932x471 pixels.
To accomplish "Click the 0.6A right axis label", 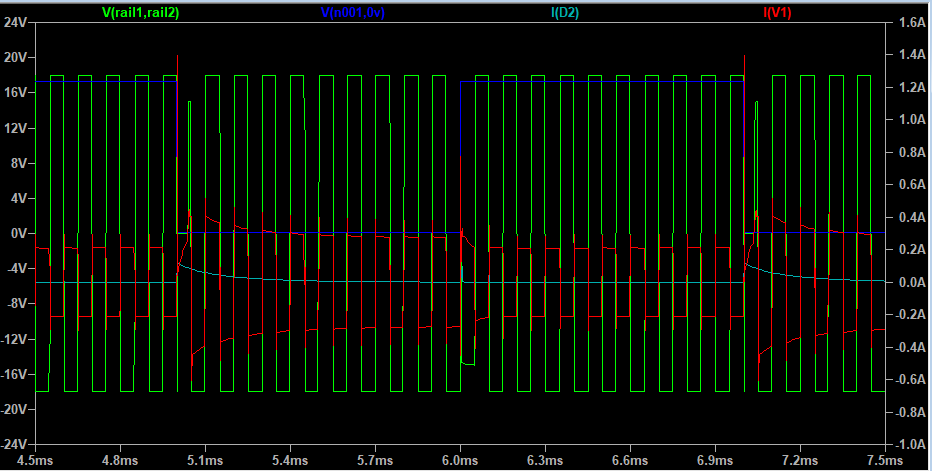I will 912,184.
